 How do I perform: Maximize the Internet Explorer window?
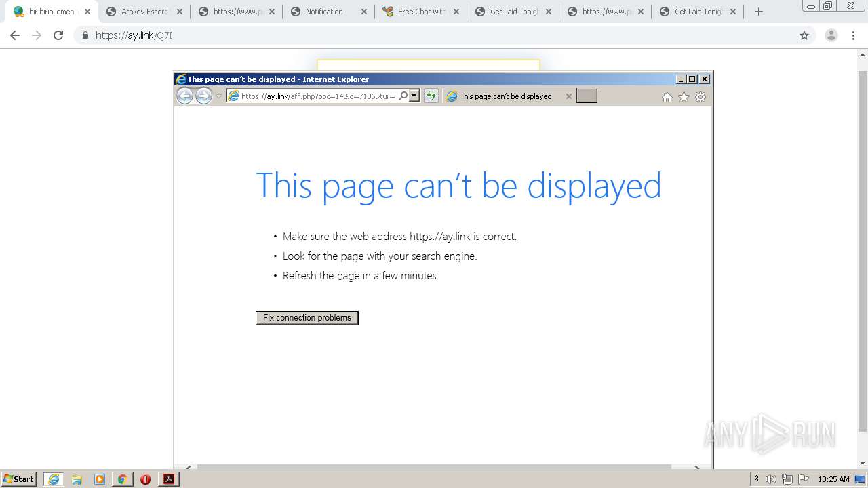(692, 79)
